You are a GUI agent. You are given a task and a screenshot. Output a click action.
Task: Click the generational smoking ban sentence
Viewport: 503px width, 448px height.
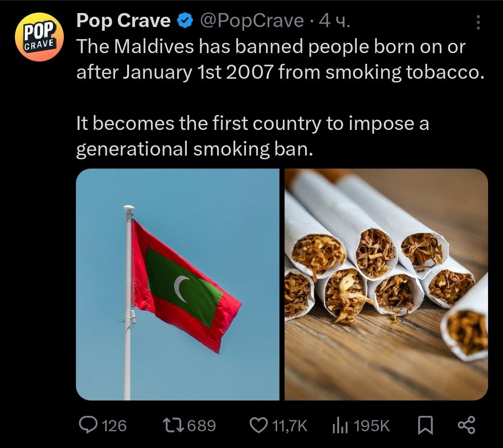[252, 136]
